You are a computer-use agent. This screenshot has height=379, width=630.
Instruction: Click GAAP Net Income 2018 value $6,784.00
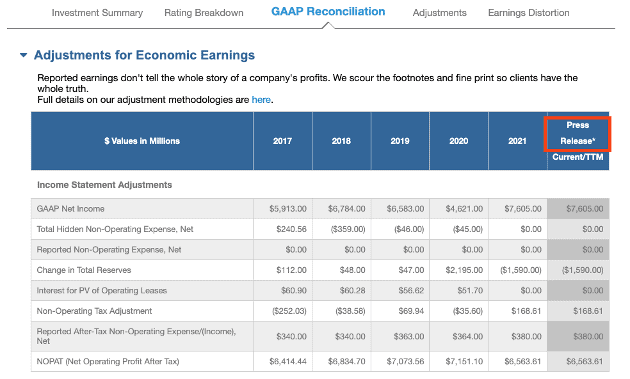(x=346, y=209)
